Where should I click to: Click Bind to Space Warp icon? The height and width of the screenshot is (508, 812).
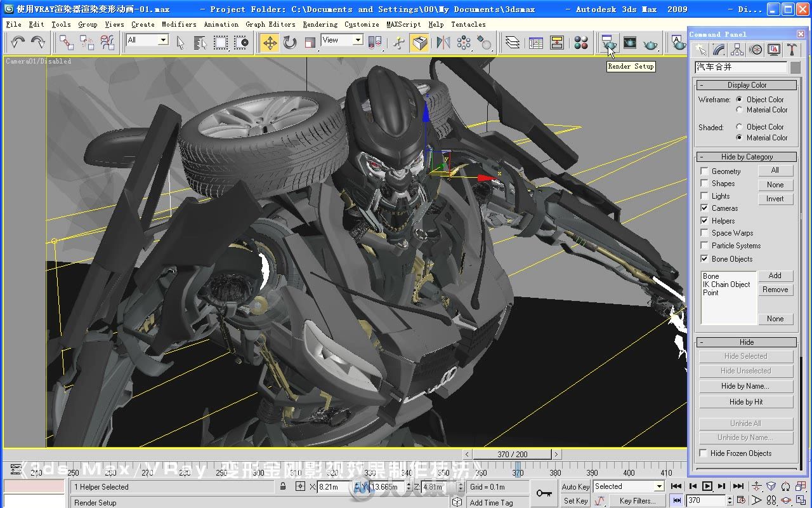click(x=108, y=43)
